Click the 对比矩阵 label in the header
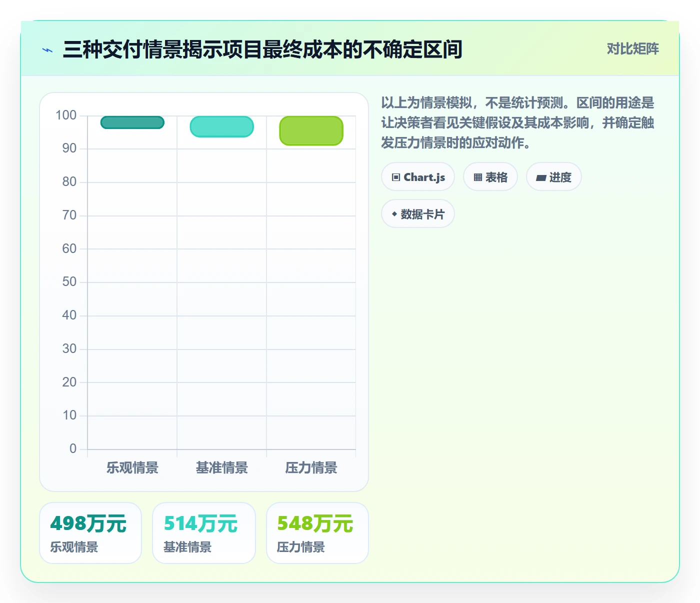The width and height of the screenshot is (700, 603). (633, 49)
